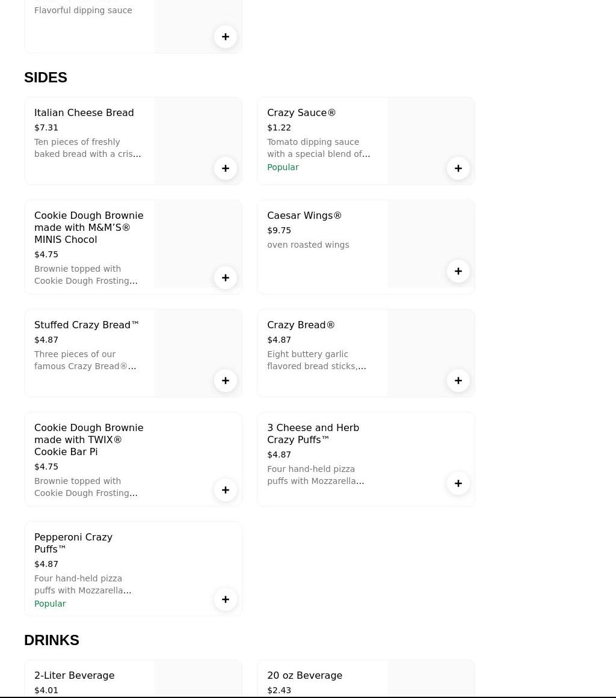Add Stuffed Crazy Bread with plus icon
616x698 pixels.
[226, 381]
